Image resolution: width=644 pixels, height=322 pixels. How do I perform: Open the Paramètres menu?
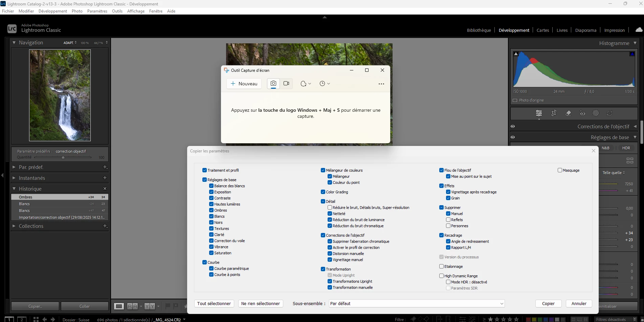click(x=97, y=11)
